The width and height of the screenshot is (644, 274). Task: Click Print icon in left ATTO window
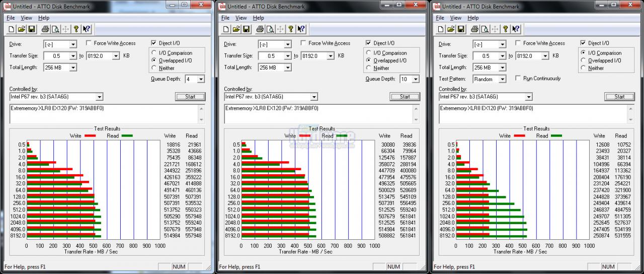[x=45, y=29]
